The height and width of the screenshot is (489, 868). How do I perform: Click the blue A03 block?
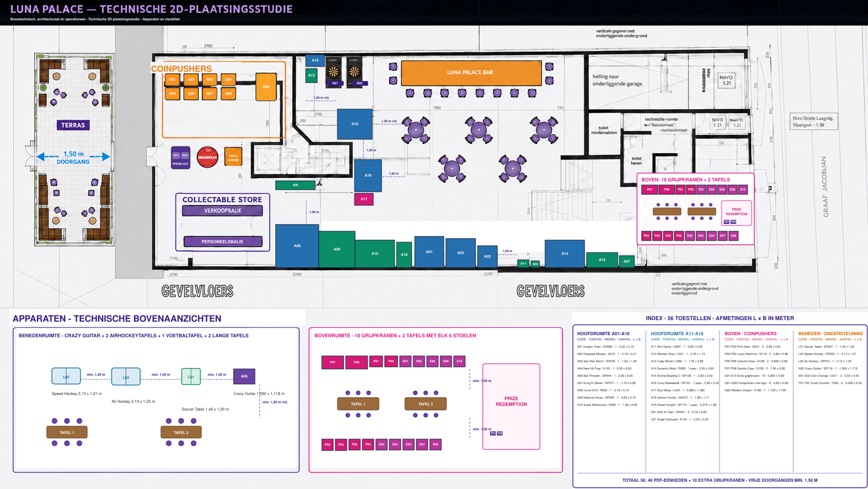tap(487, 256)
